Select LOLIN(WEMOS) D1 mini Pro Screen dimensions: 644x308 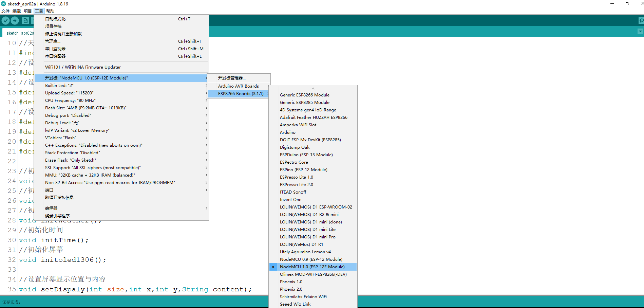click(312, 237)
